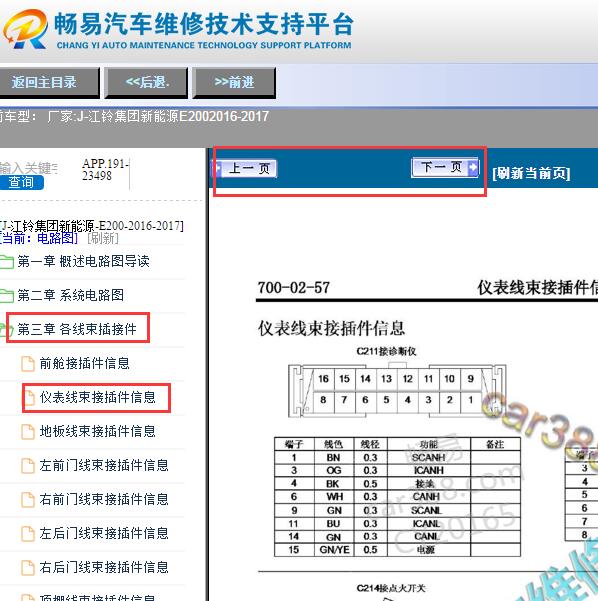Image resolution: width=598 pixels, height=601 pixels.
Task: Open the next page with 下一页
Action: (445, 167)
